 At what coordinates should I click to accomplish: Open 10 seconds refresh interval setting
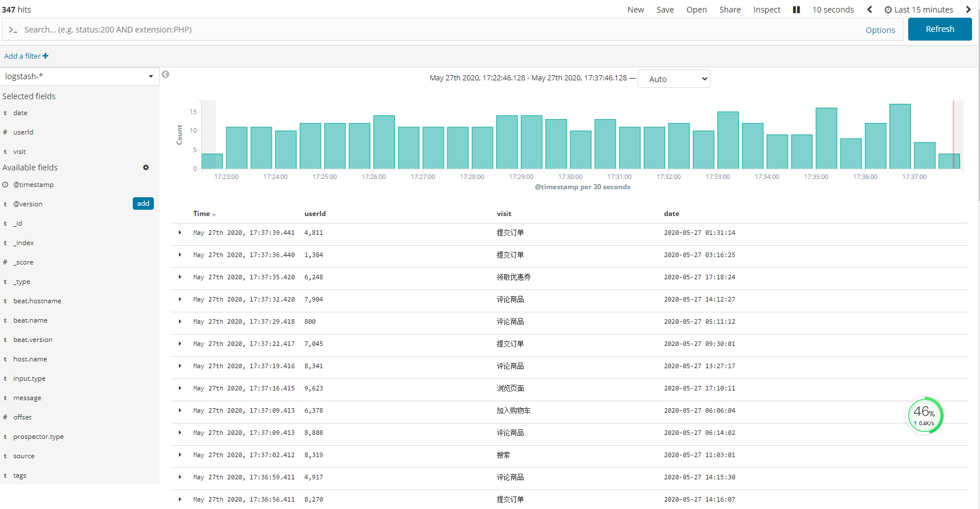[x=833, y=10]
